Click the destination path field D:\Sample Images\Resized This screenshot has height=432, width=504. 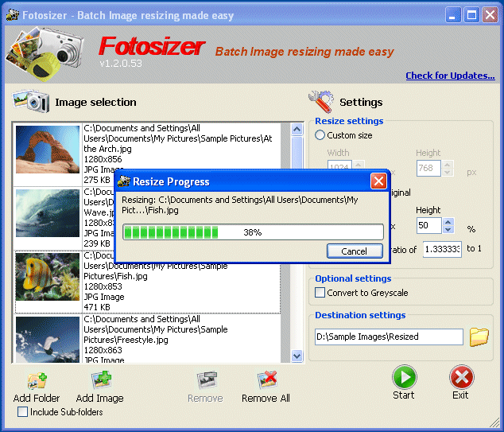pos(389,337)
